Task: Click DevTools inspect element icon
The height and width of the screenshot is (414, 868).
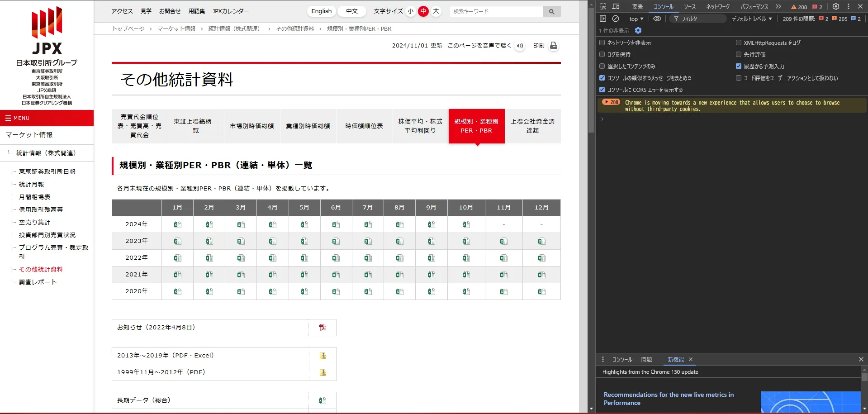Action: (603, 6)
